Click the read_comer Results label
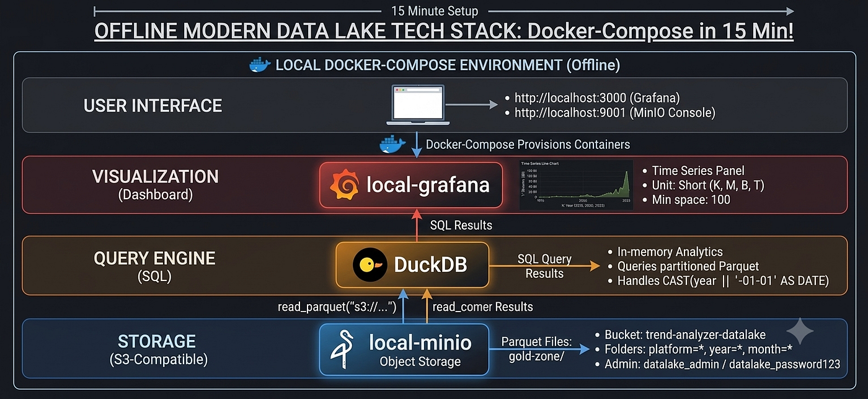 point(482,307)
